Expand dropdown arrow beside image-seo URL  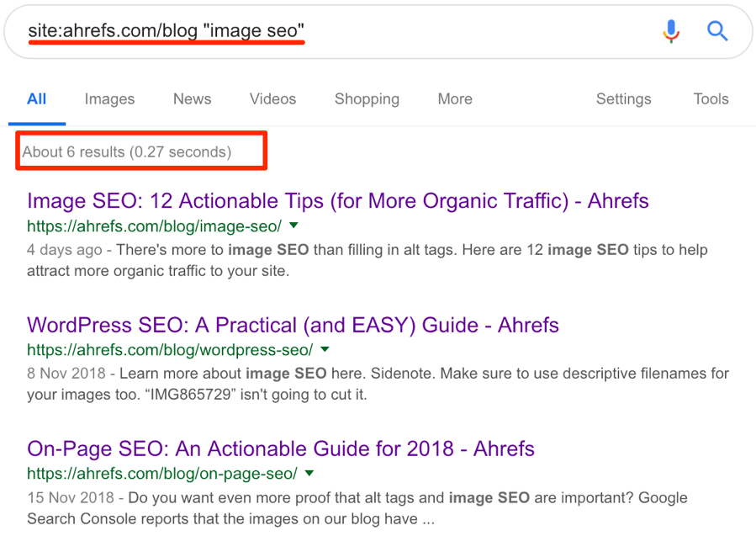tap(293, 226)
